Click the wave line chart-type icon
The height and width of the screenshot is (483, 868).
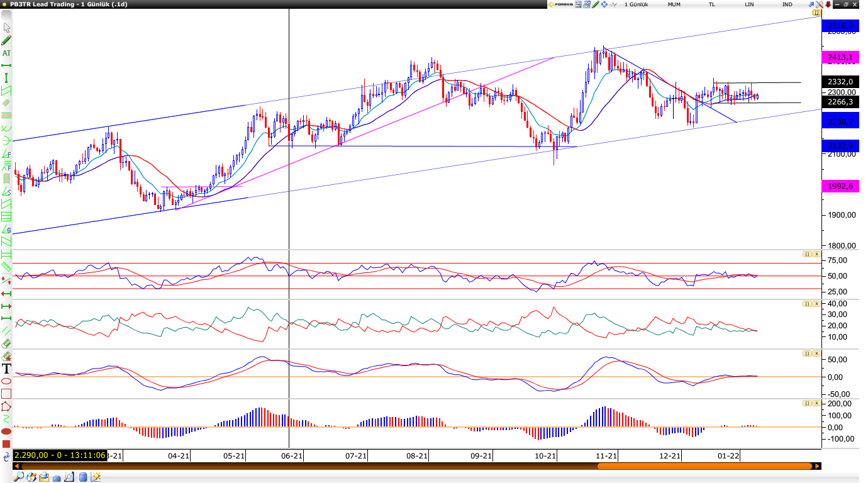tap(613, 4)
